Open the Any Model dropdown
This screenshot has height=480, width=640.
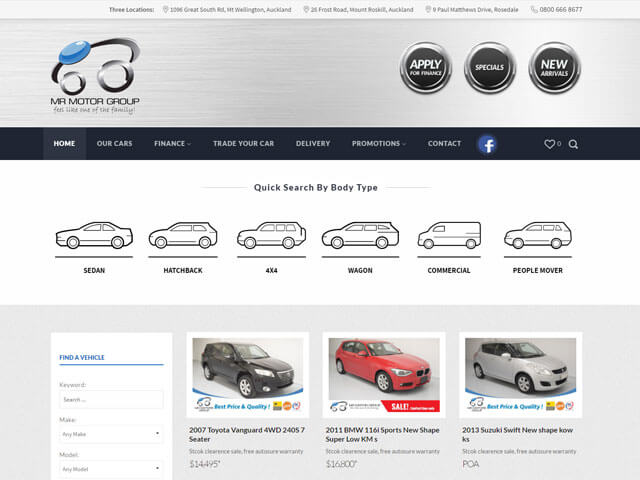[111, 469]
